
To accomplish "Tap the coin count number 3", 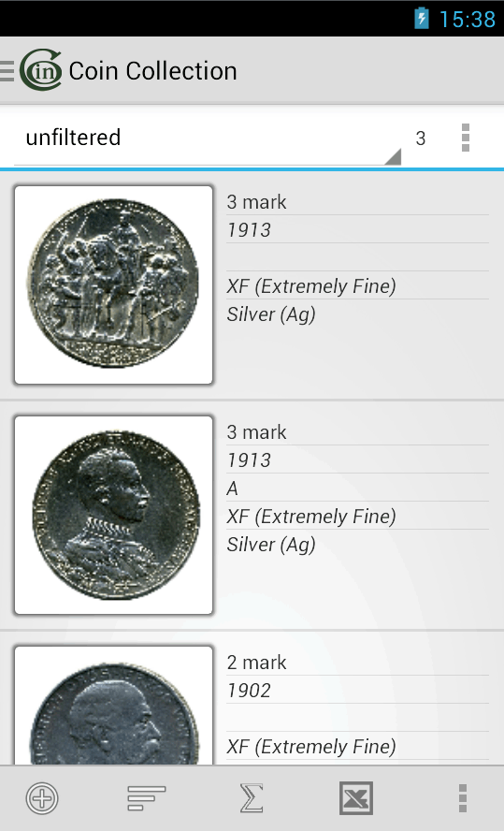I will tap(421, 138).
